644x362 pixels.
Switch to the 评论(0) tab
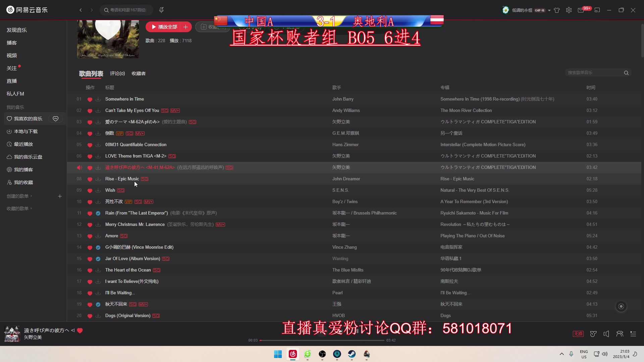[x=117, y=73]
